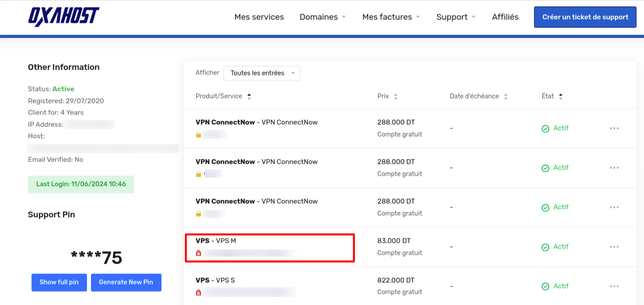Click Generate New Pin button
The height and width of the screenshot is (305, 644).
[x=126, y=282]
